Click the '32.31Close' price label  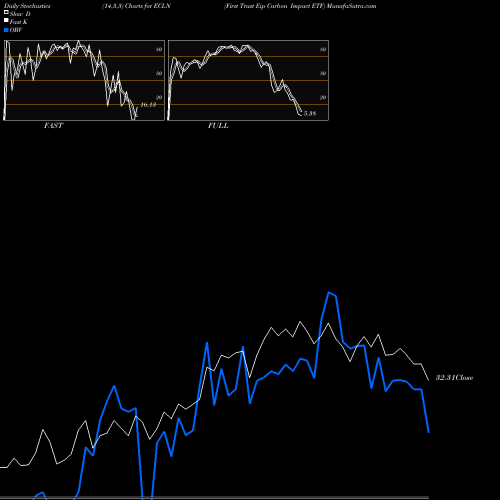pos(455,377)
